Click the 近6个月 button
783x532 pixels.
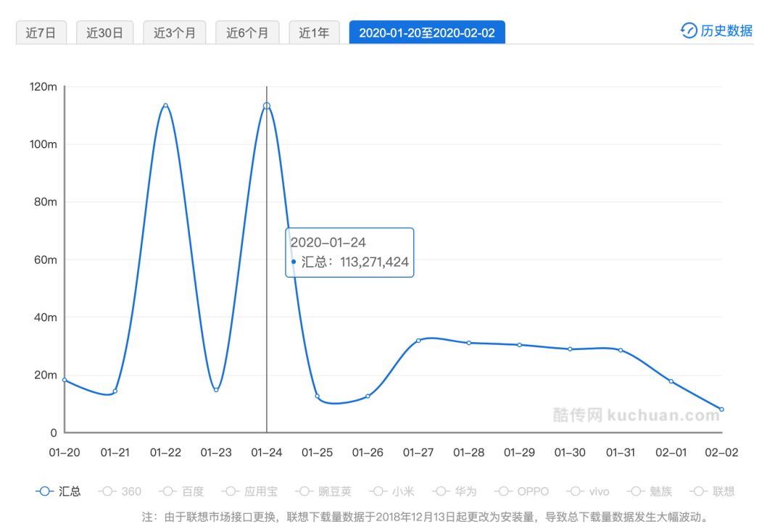click(247, 32)
